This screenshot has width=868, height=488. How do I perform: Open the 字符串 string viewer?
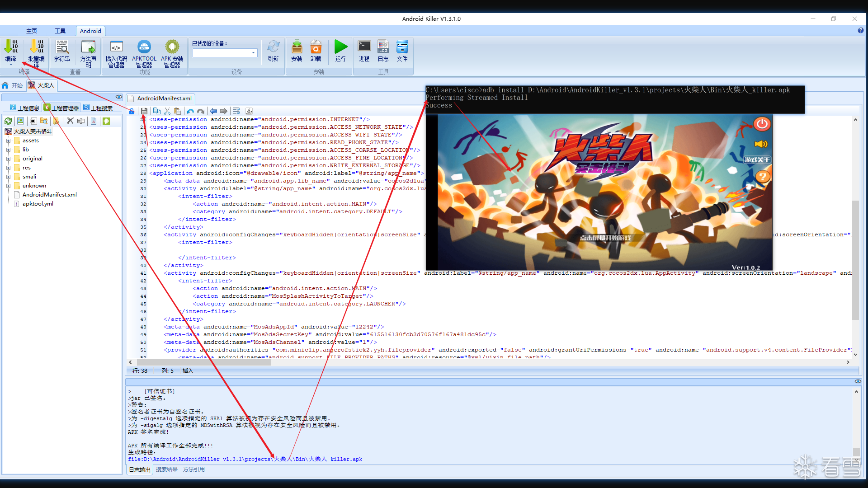61,50
